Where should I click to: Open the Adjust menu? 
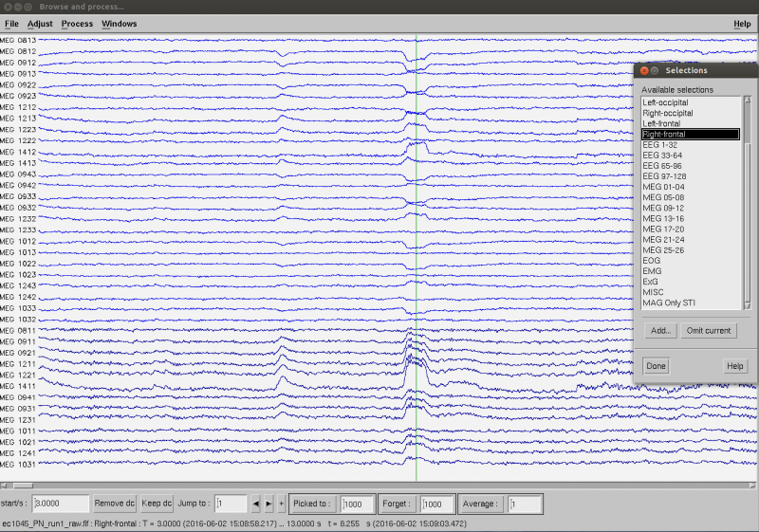point(40,24)
